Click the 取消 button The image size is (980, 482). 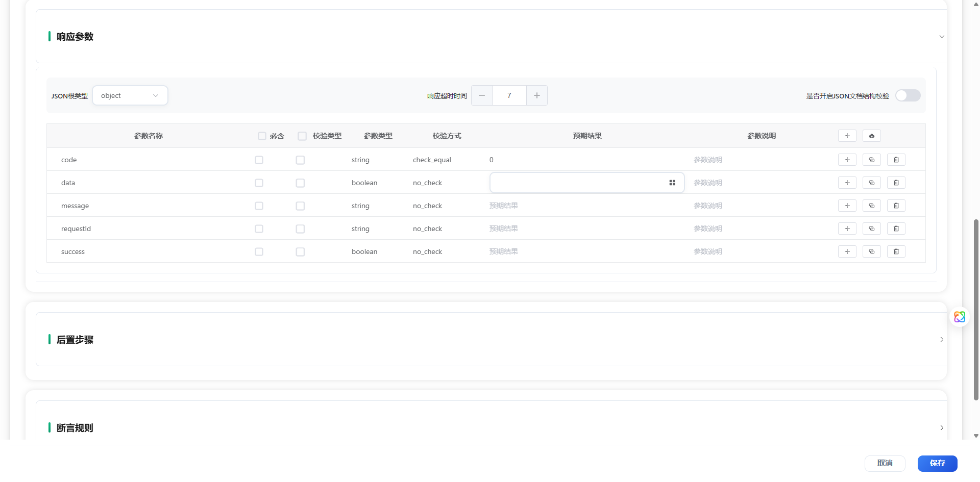(x=885, y=463)
